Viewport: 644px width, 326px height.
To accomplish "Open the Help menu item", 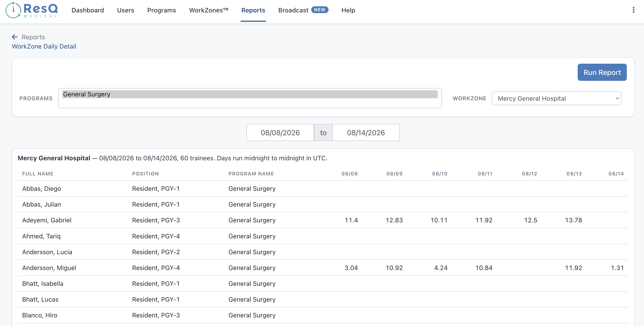I will (348, 10).
